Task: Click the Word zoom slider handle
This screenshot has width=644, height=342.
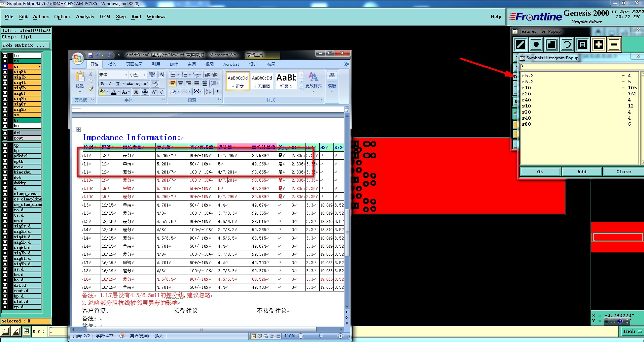Action: (x=321, y=336)
